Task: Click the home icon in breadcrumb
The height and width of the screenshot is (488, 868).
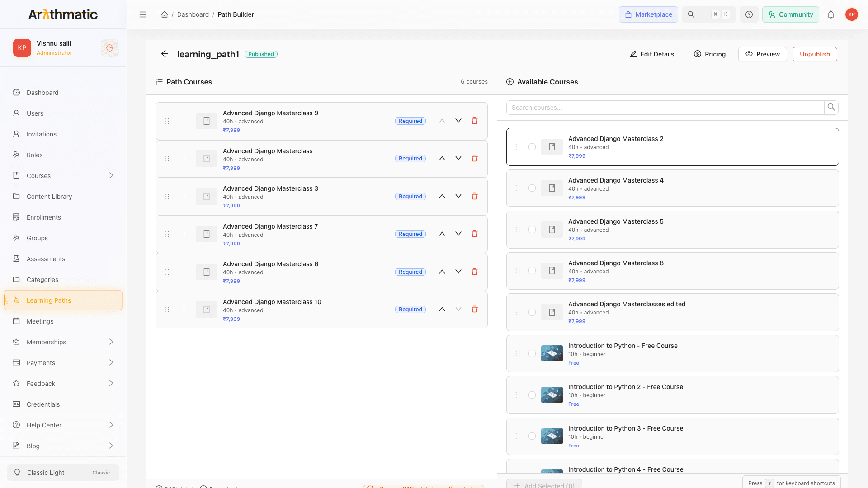Action: [x=165, y=14]
